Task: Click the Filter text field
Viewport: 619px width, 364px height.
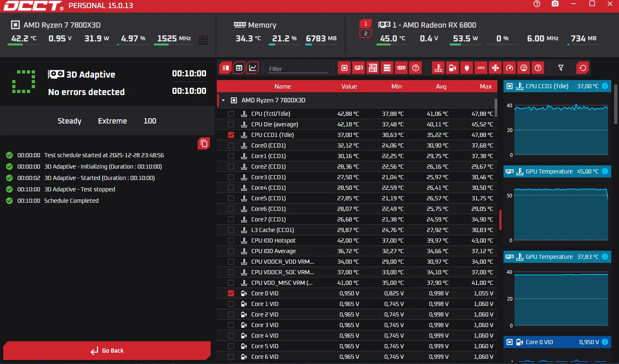Action: (298, 69)
